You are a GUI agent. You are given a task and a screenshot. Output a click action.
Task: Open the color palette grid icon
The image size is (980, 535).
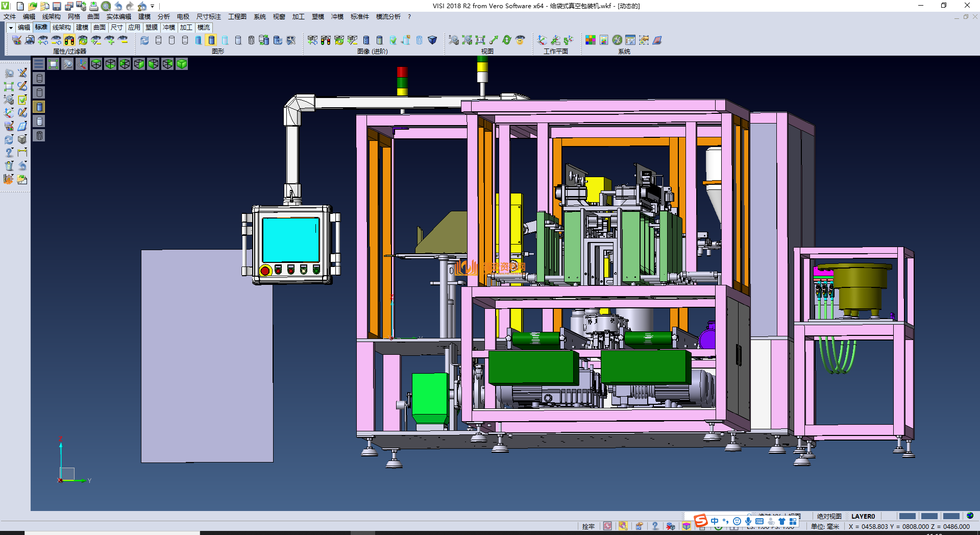(591, 40)
